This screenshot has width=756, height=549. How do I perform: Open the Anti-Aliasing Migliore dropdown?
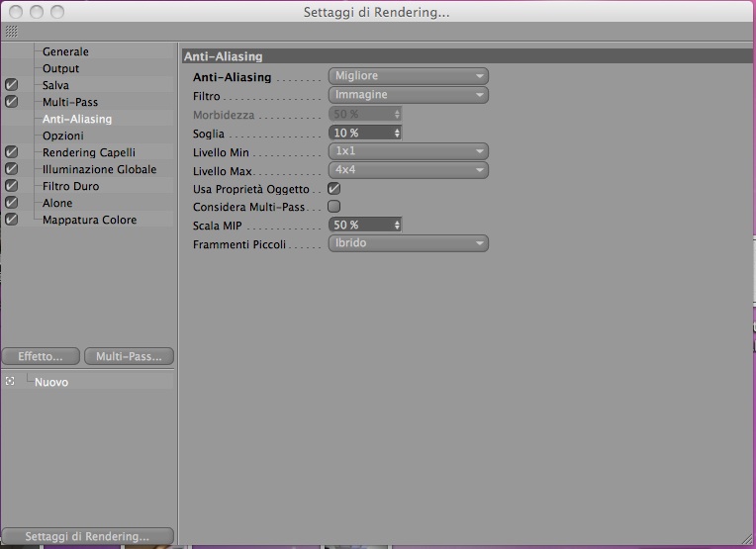(409, 76)
